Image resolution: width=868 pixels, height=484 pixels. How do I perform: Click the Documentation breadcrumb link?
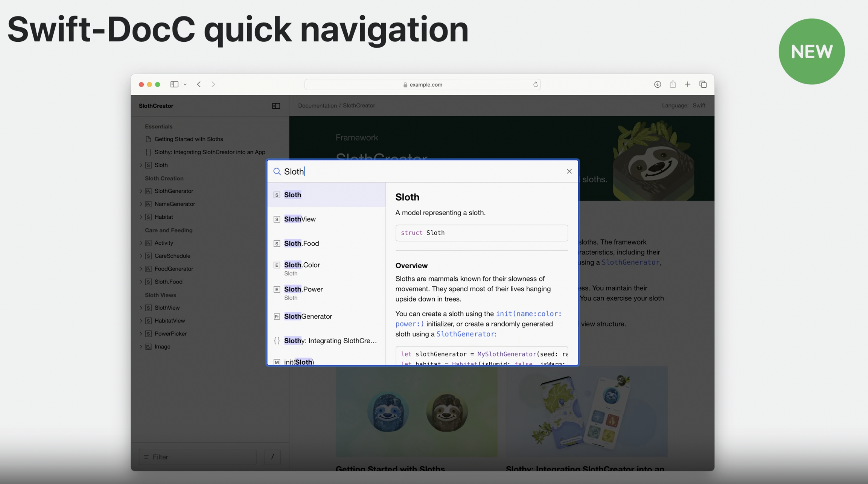pyautogui.click(x=317, y=105)
